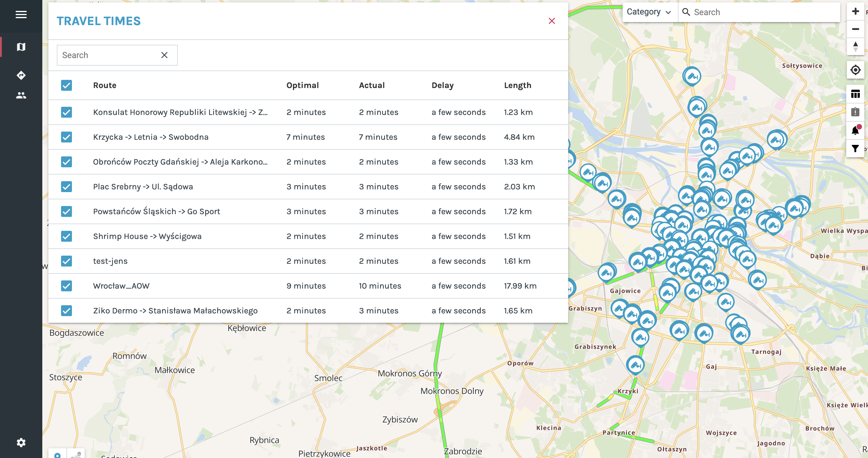Uncheck Powstańców Śląskich -> Go Sport route
This screenshot has width=868, height=458.
tap(66, 211)
